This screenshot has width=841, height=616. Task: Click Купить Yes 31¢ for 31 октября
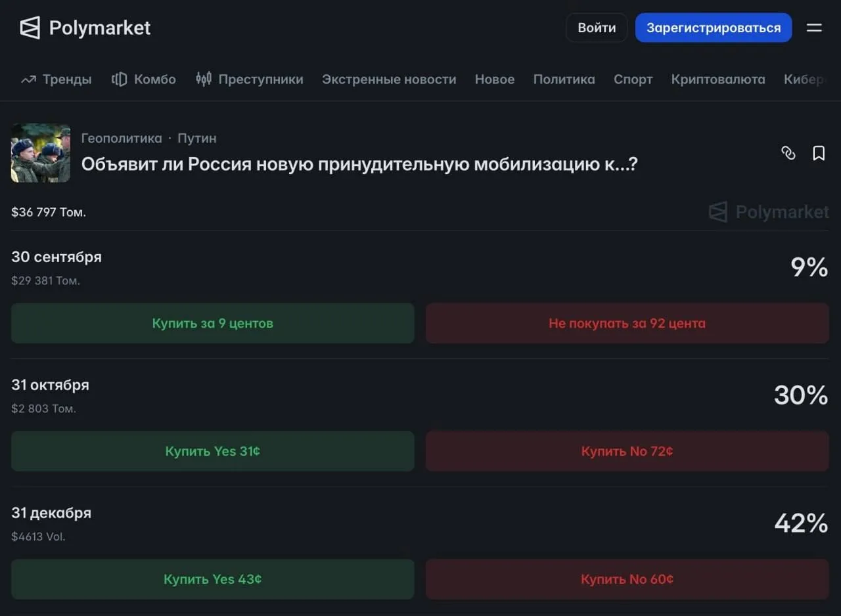pyautogui.click(x=213, y=451)
